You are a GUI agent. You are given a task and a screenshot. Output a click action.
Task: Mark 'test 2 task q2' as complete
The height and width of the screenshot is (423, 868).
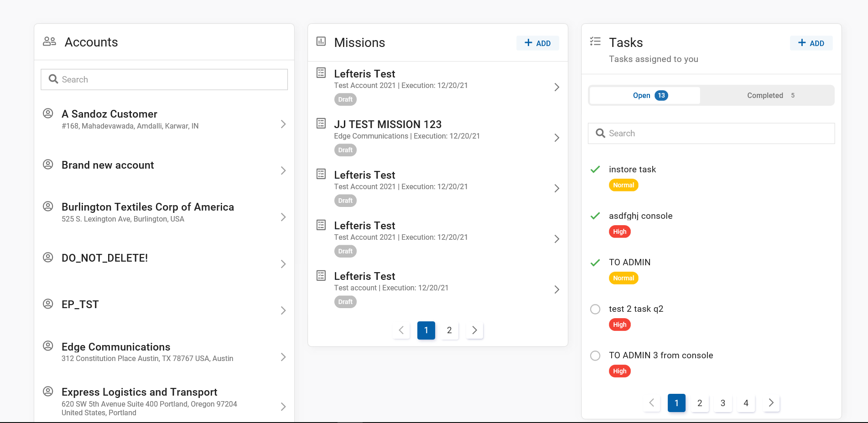595,309
